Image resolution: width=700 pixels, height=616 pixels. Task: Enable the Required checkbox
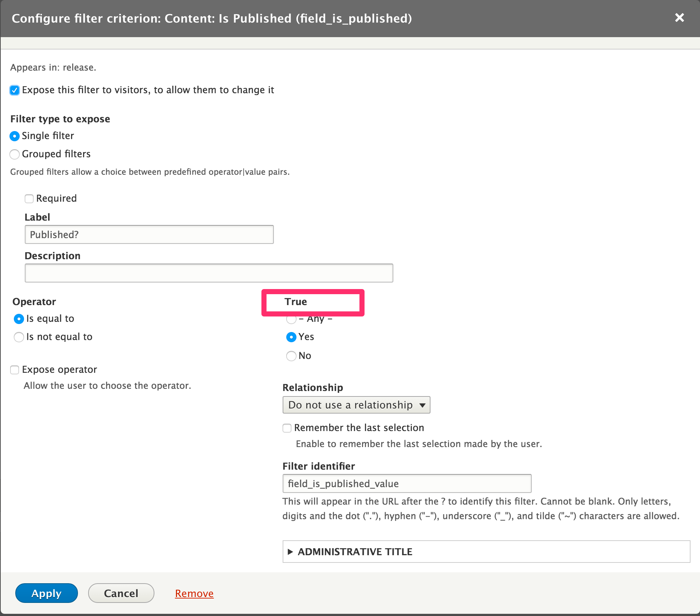click(29, 199)
